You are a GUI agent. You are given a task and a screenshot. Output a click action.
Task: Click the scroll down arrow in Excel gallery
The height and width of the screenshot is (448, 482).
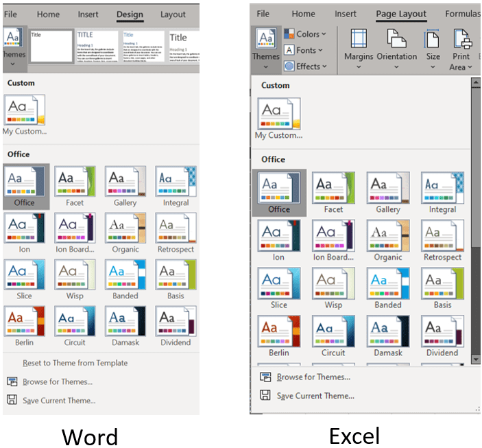pyautogui.click(x=476, y=359)
